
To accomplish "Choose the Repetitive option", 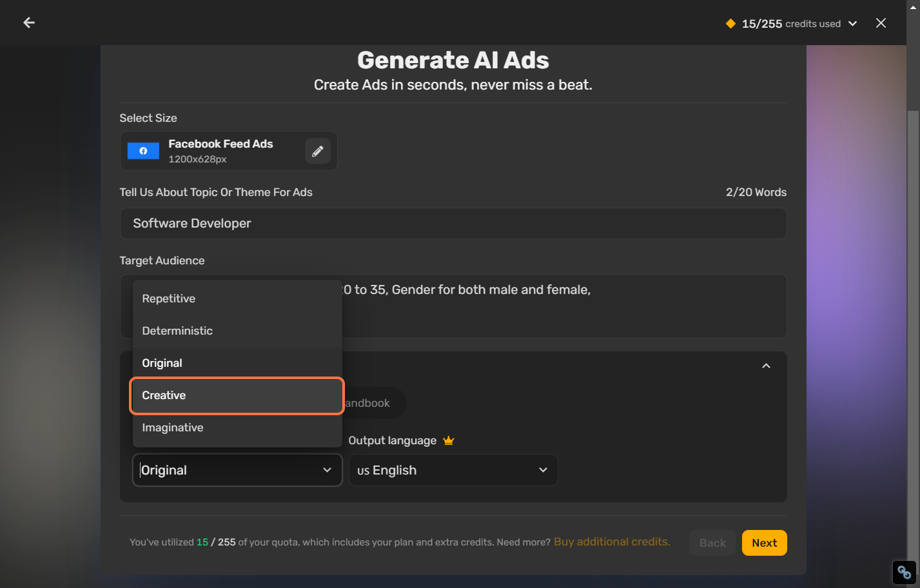I will pos(237,299).
